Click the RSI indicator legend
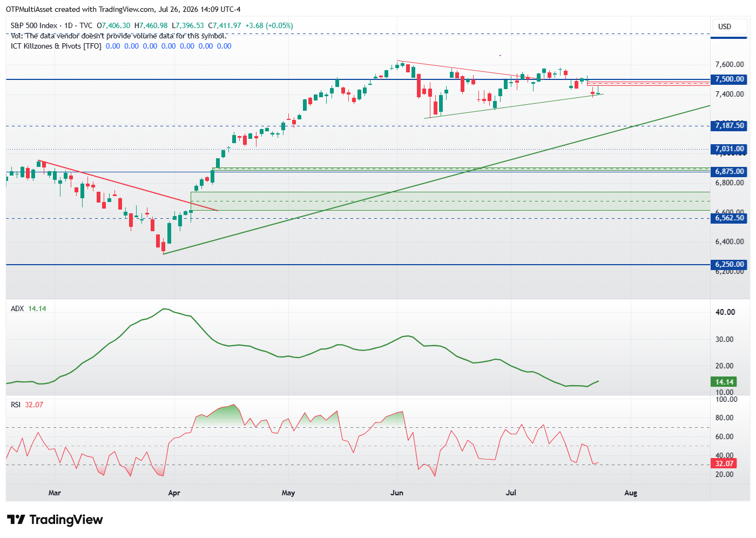Screen dimensions: 756x538 [x=27, y=405]
